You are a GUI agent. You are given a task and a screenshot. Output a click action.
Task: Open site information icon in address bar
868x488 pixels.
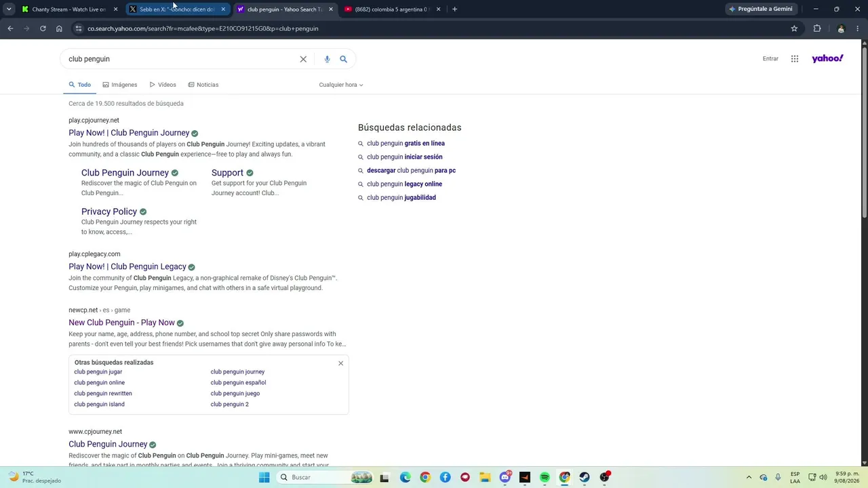[x=79, y=28]
